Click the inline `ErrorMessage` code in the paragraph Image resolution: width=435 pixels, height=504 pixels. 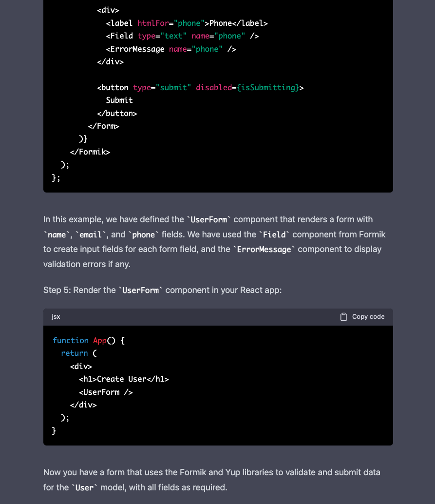(264, 250)
